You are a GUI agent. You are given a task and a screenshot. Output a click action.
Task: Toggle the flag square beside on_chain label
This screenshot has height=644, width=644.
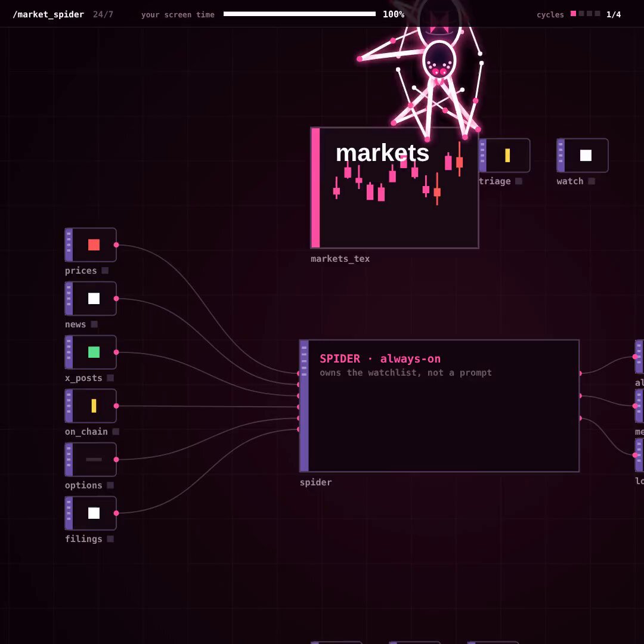(116, 431)
